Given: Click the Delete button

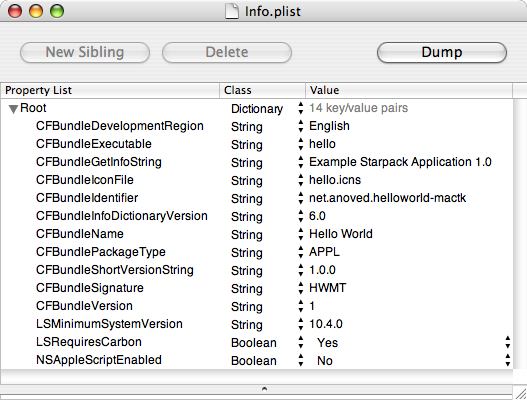Looking at the screenshot, I should [x=227, y=52].
